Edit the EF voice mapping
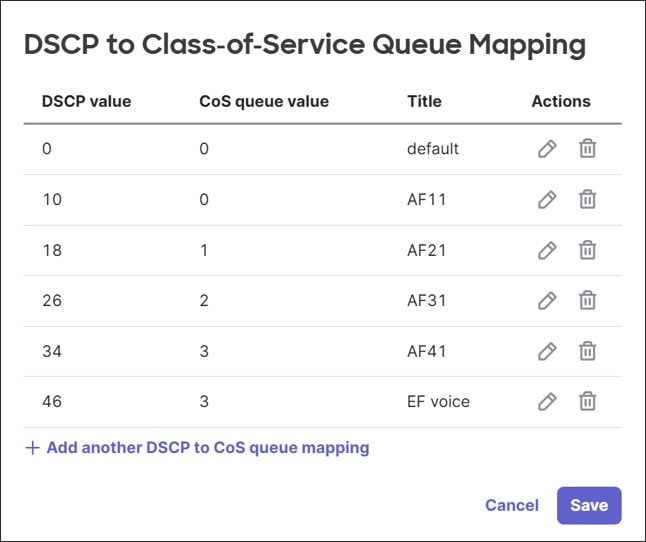646x542 pixels. 547,401
